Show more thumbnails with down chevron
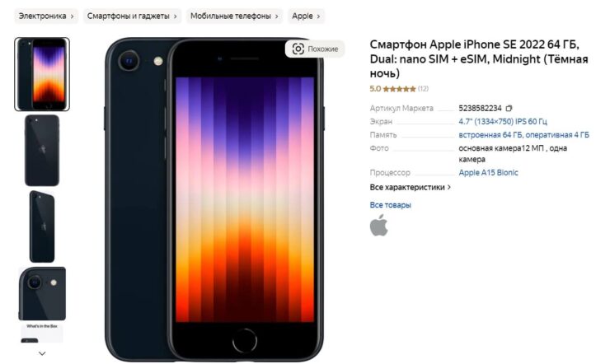 (x=42, y=353)
